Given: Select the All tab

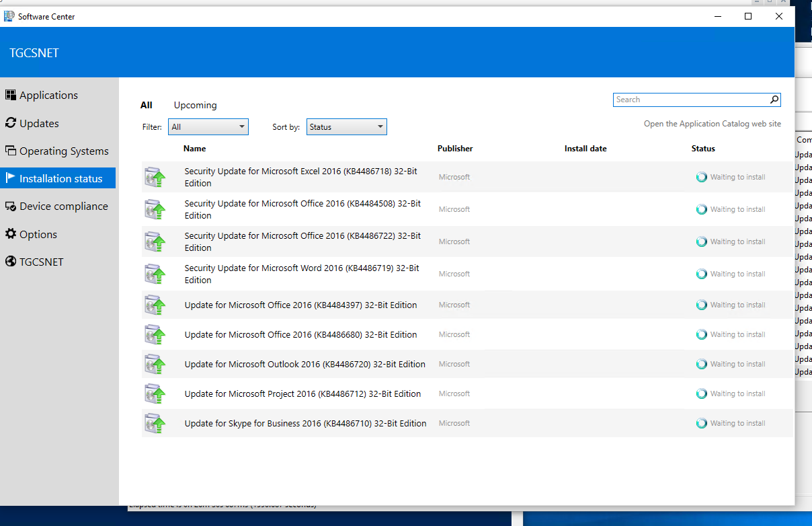Looking at the screenshot, I should point(146,105).
